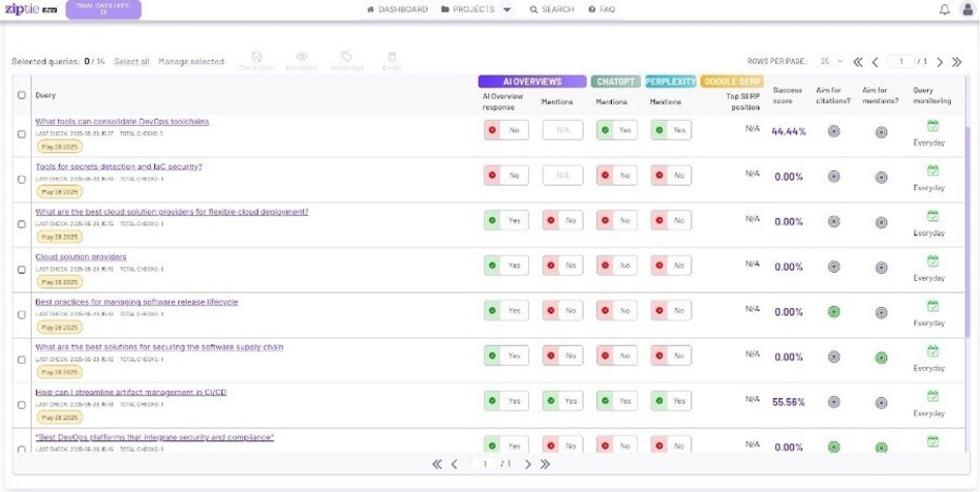Toggle Aim for mentions on artifact management row
Screen dimensions: 980x492
coord(881,403)
